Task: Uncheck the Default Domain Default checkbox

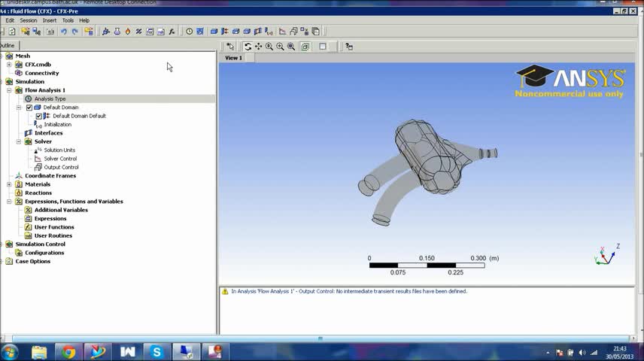Action: coord(38,117)
